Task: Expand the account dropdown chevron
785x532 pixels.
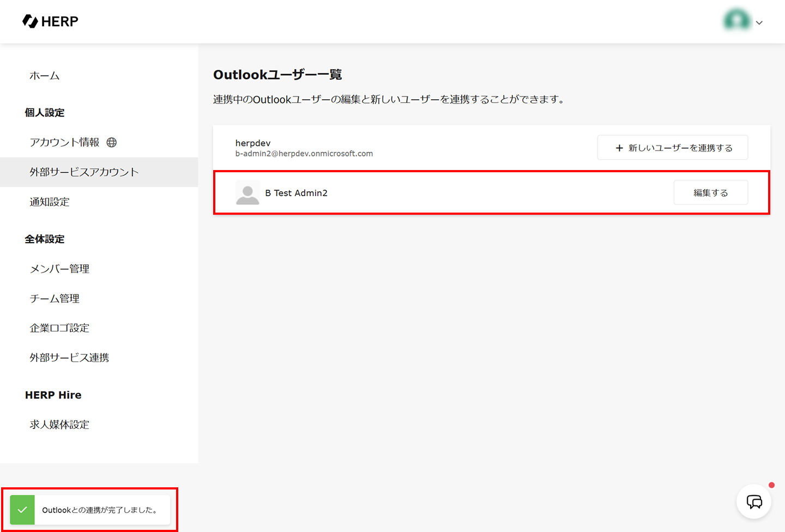Action: (759, 23)
